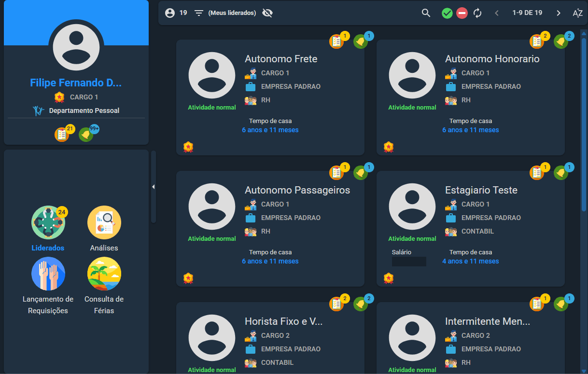The image size is (588, 374).
Task: Open Horista Fixo e V... employee name
Action: 283,321
